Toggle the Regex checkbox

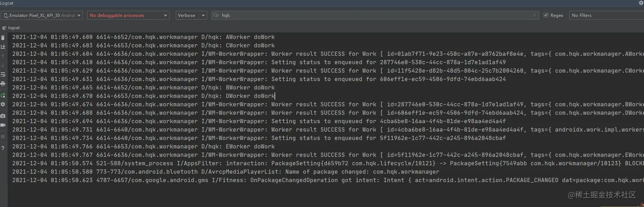[x=546, y=15]
